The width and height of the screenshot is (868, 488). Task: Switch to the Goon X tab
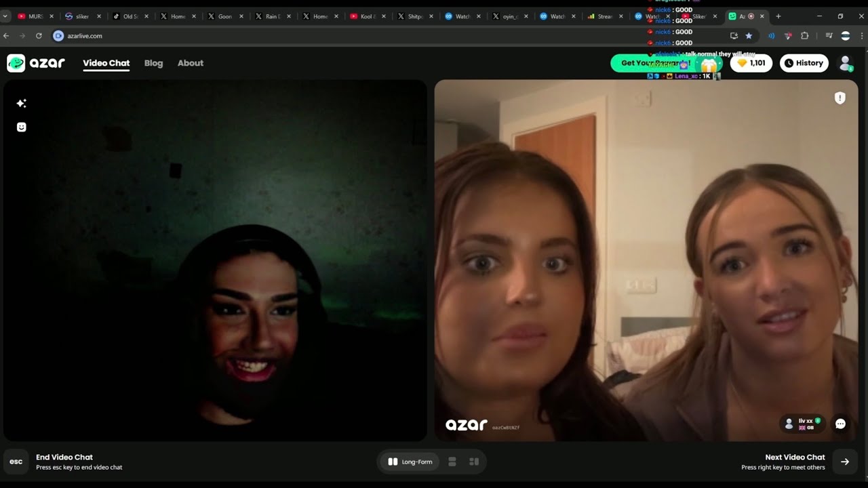coord(224,16)
